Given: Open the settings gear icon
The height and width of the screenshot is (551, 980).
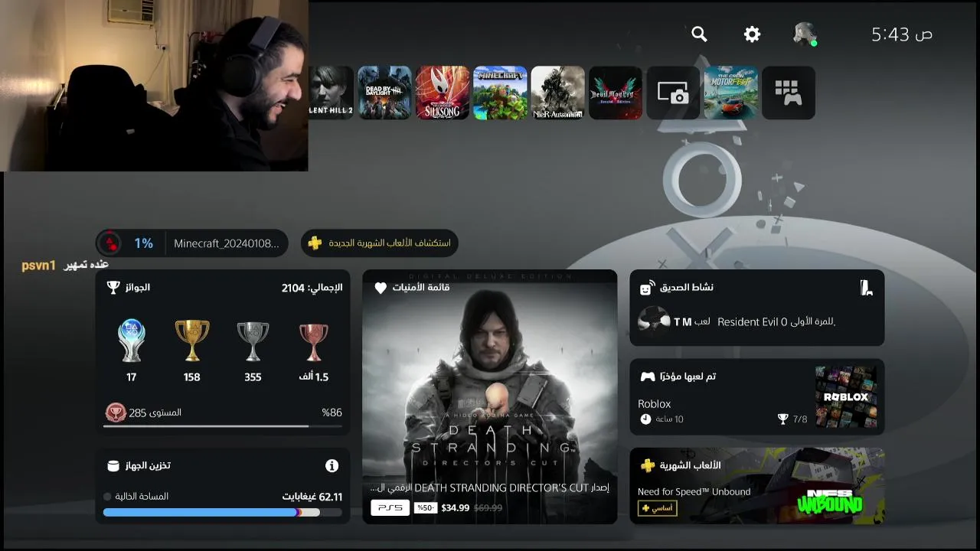Looking at the screenshot, I should (x=752, y=34).
